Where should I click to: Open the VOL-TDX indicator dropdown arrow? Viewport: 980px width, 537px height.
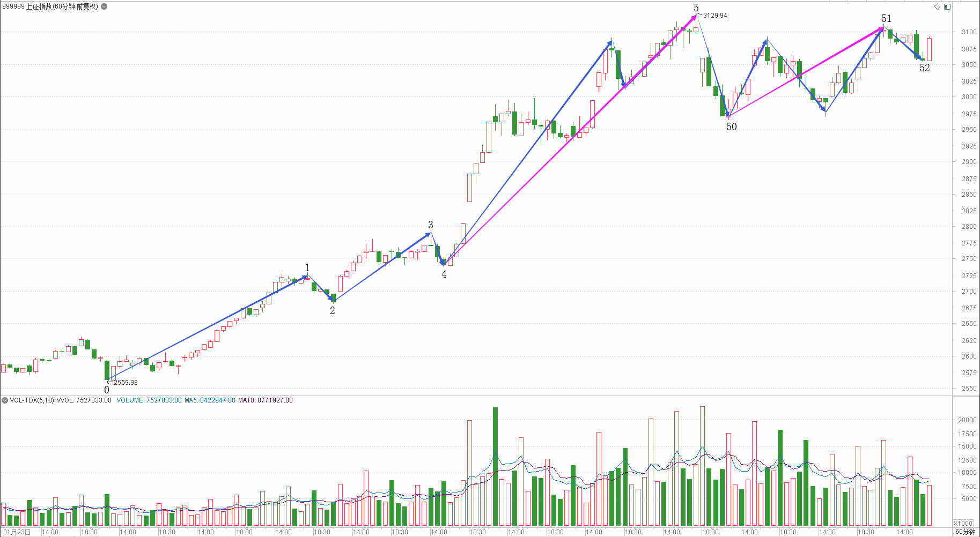pyautogui.click(x=5, y=400)
